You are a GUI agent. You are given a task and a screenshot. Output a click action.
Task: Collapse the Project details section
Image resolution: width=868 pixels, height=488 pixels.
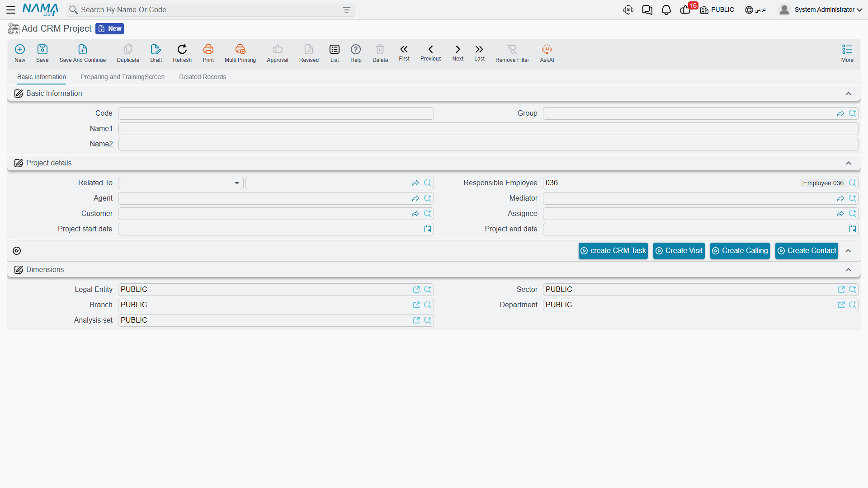click(849, 163)
